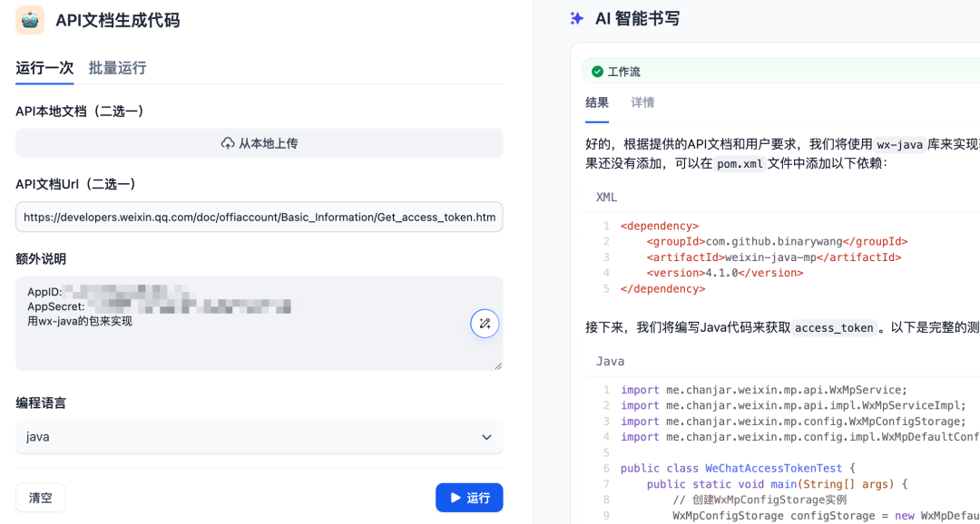Select the 运行一次 tab
The width and height of the screenshot is (980, 524).
click(x=44, y=68)
